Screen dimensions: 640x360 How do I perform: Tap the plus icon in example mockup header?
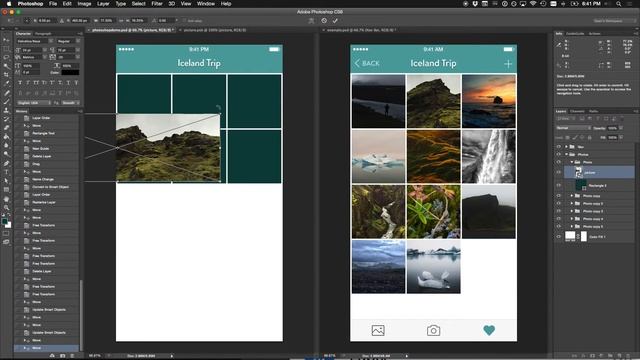tap(508, 64)
